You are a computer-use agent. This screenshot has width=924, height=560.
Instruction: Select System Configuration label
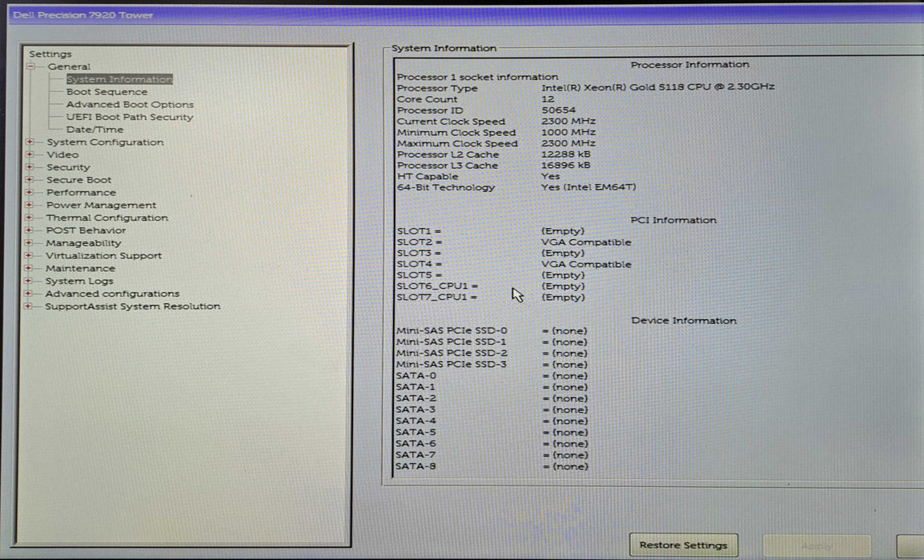(x=105, y=142)
